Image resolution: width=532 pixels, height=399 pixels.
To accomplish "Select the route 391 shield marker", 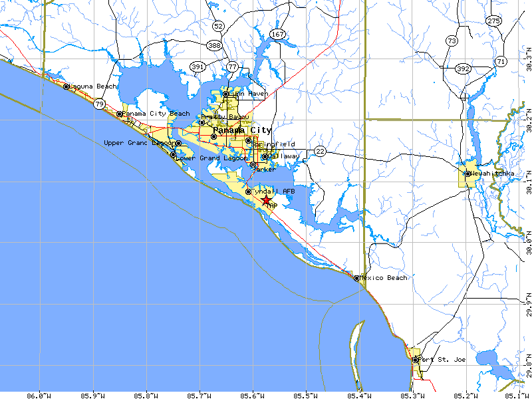I will [198, 66].
